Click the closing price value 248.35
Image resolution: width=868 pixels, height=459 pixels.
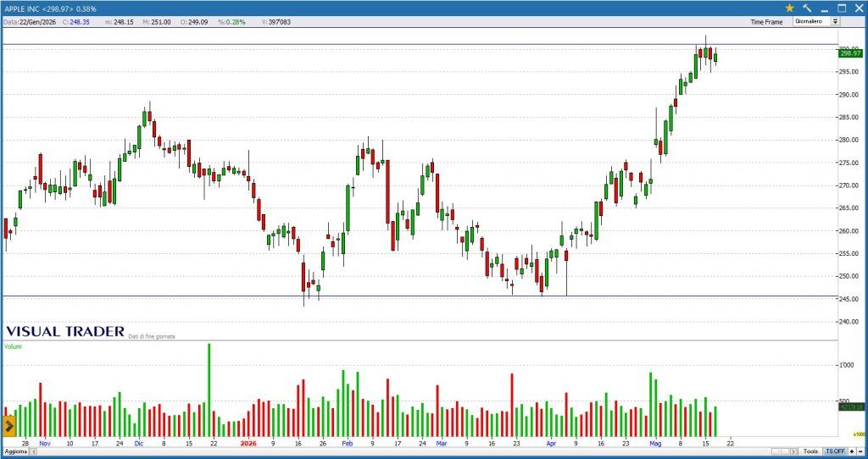[80, 22]
